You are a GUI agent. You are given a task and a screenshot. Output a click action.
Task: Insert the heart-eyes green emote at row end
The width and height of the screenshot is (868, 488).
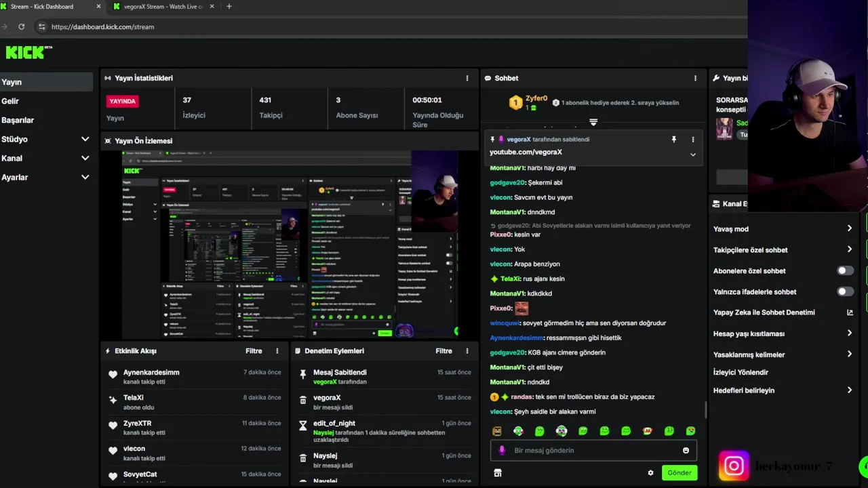coord(690,431)
